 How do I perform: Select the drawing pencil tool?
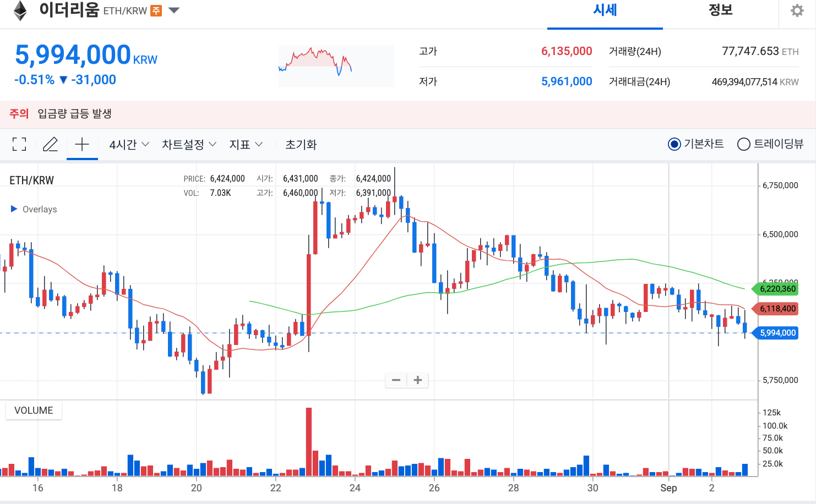[50, 144]
